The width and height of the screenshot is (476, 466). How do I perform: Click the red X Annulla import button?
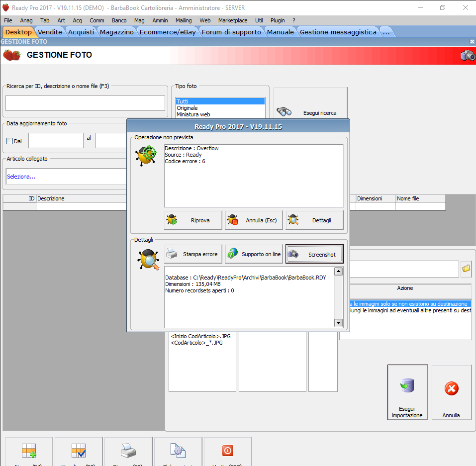452,392
